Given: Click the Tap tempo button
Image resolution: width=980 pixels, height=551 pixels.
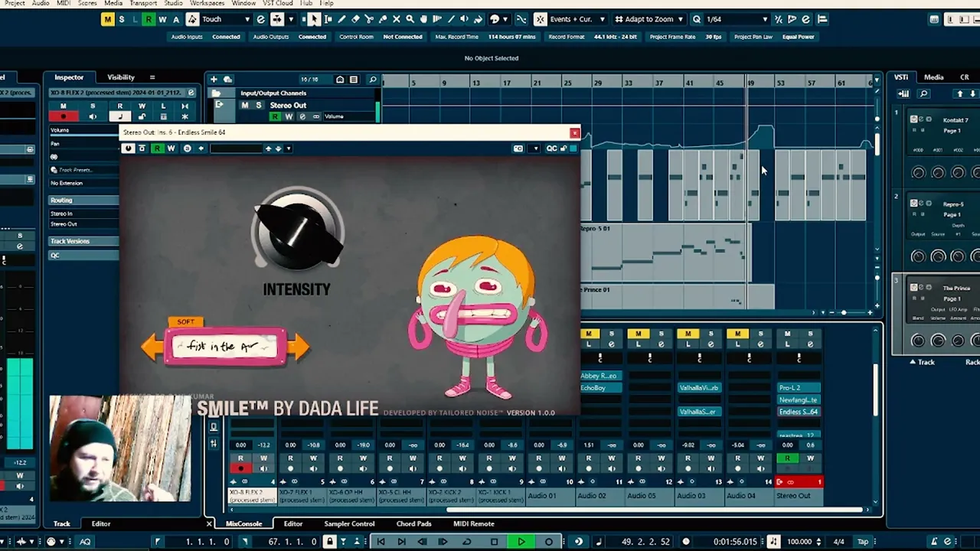Looking at the screenshot, I should click(x=861, y=542).
